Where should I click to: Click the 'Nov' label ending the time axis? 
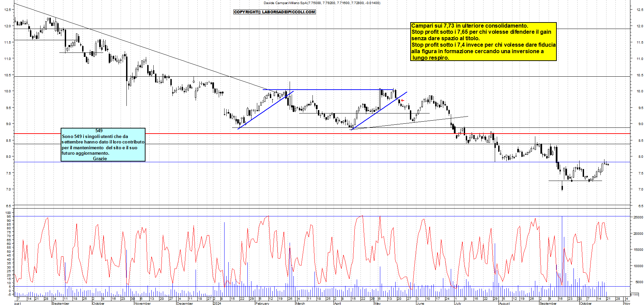(x=627, y=303)
